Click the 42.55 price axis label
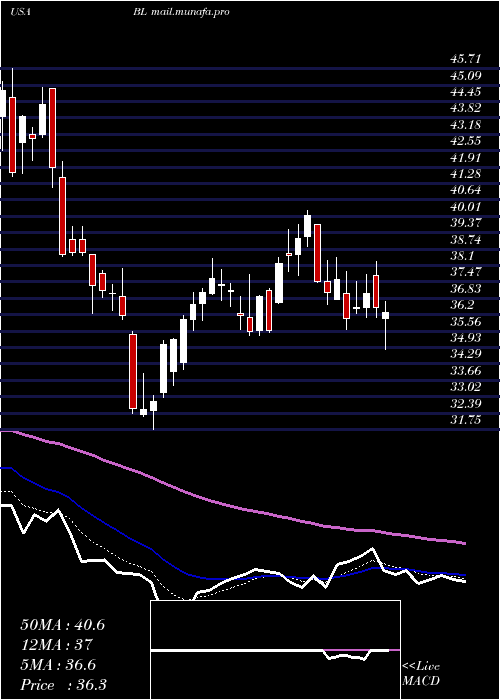The image size is (500, 700). (x=465, y=141)
